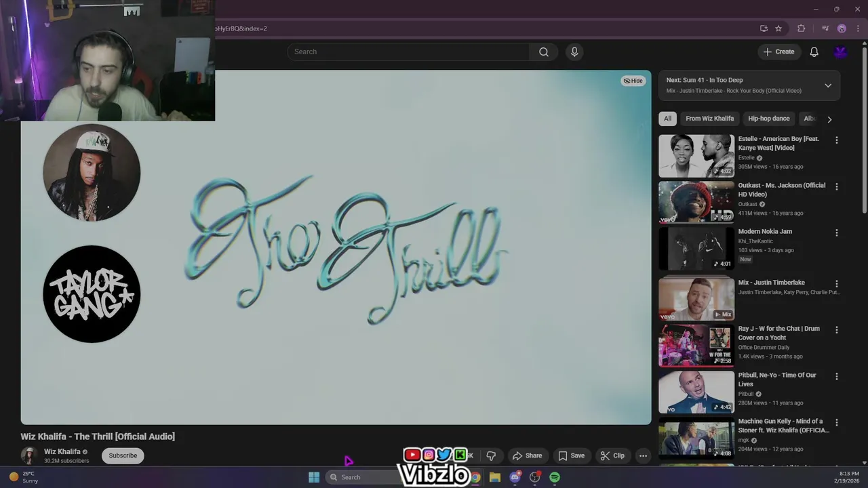The width and height of the screenshot is (868, 488).
Task: Open more actions ellipsis below the video
Action: point(643,455)
